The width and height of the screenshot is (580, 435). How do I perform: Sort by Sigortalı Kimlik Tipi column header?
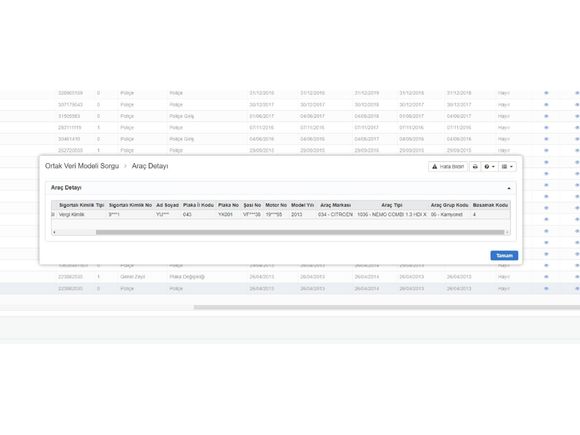point(81,205)
